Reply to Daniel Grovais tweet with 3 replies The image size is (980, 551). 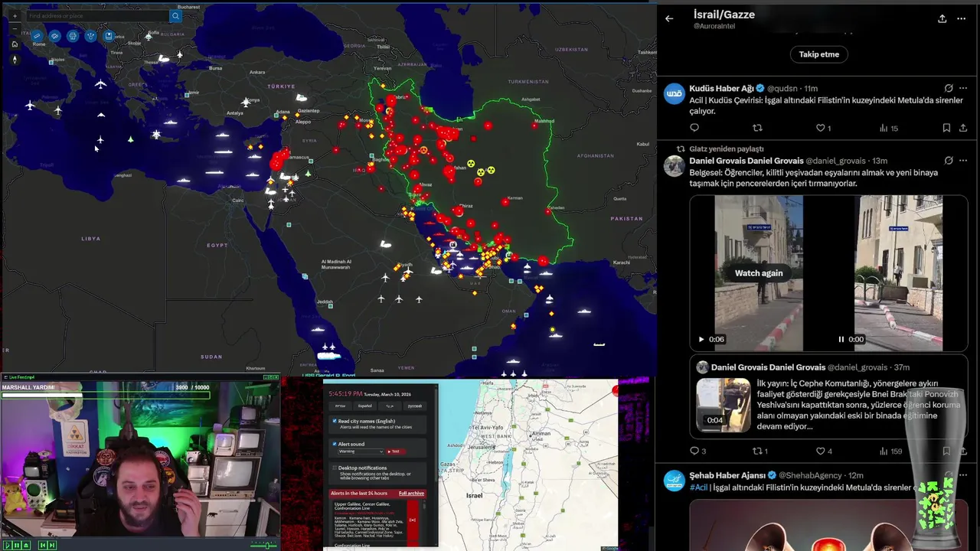point(697,451)
